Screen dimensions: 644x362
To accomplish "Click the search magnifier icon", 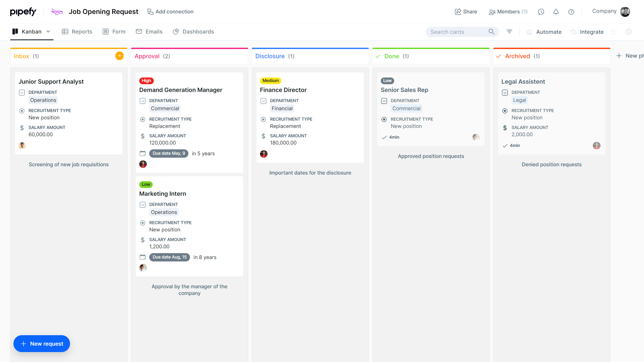I will pos(491,32).
